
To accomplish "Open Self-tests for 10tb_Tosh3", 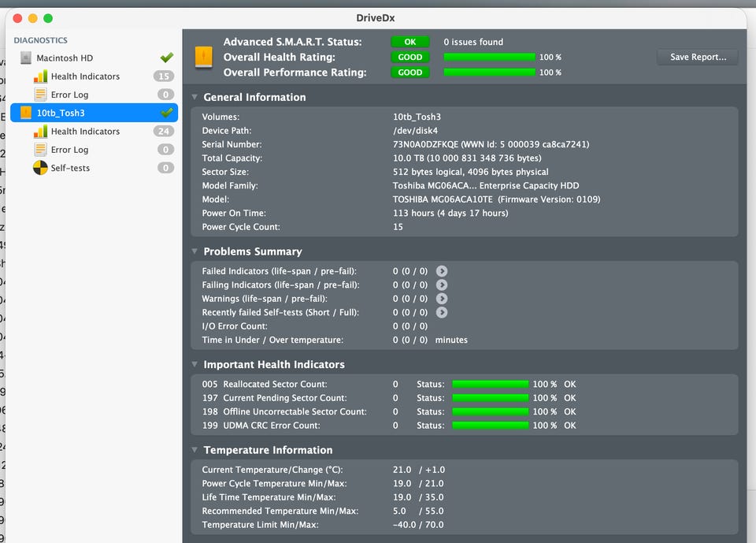I will coord(94,168).
